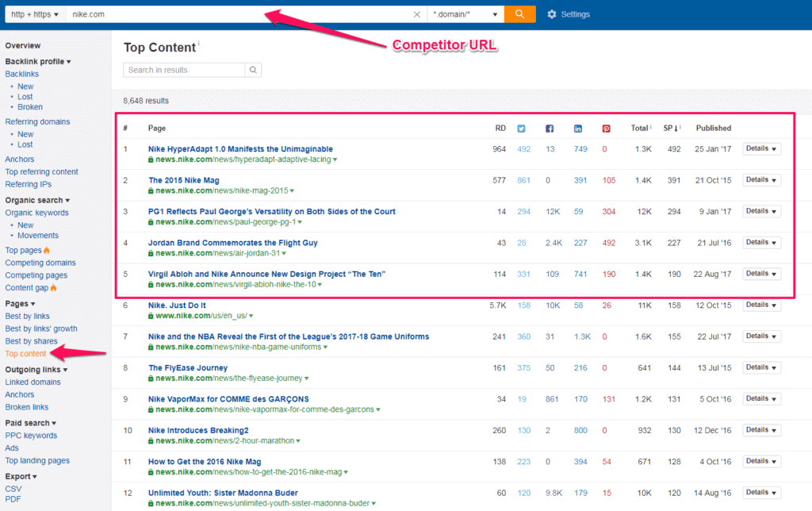Open Settings gear icon

[x=552, y=14]
